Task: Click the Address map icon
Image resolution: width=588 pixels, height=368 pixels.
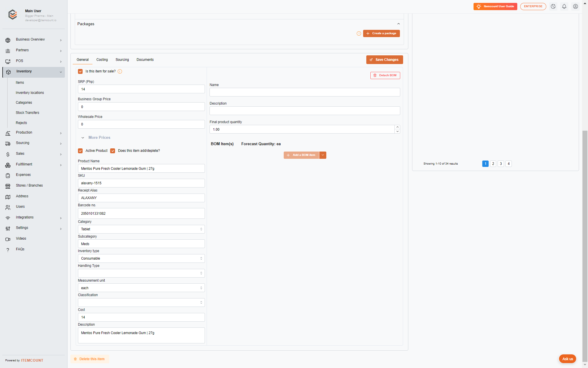Action: coord(8,197)
